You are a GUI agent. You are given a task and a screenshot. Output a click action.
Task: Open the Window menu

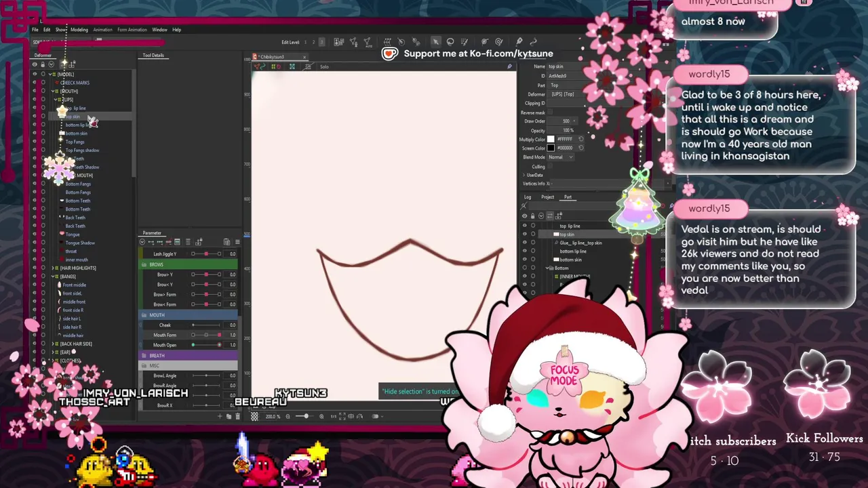159,30
